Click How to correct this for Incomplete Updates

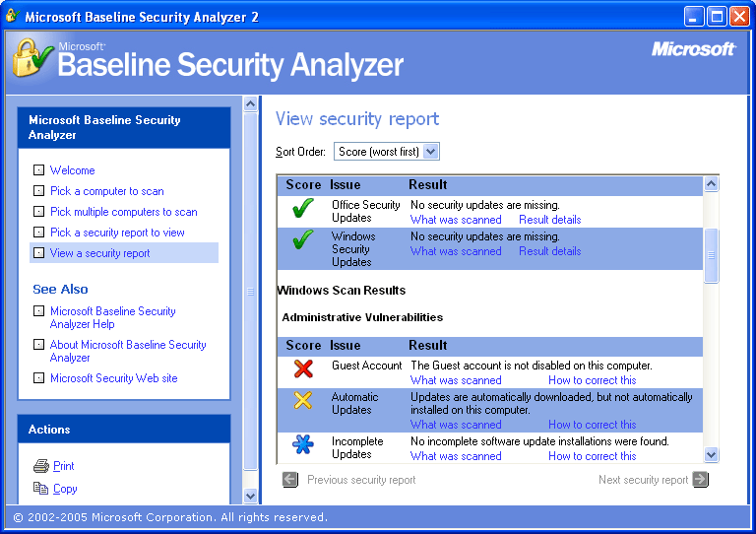tap(593, 456)
